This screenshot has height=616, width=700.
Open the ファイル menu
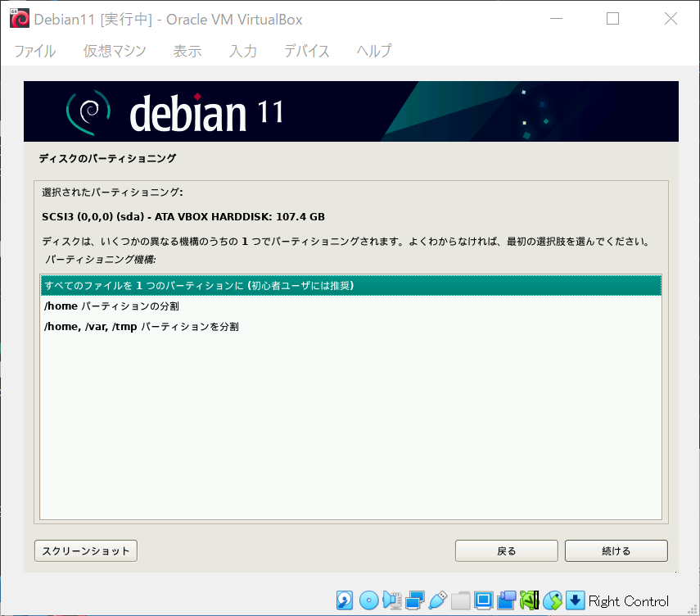click(35, 51)
